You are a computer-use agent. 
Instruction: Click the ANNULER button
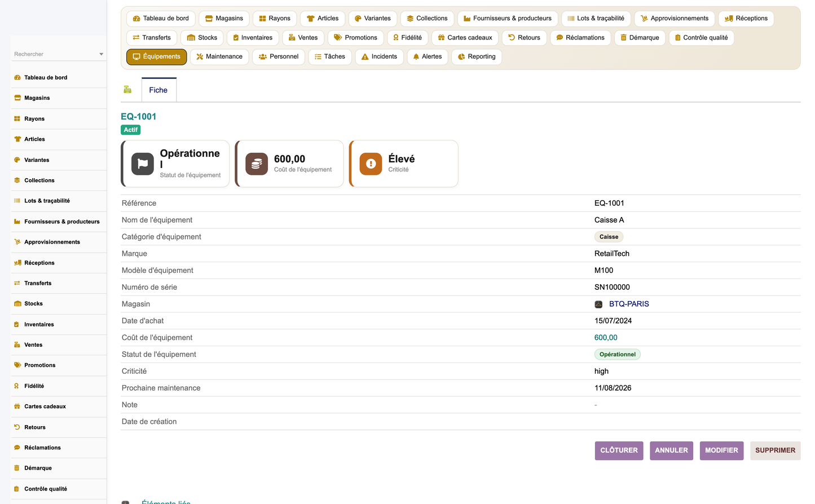click(671, 450)
